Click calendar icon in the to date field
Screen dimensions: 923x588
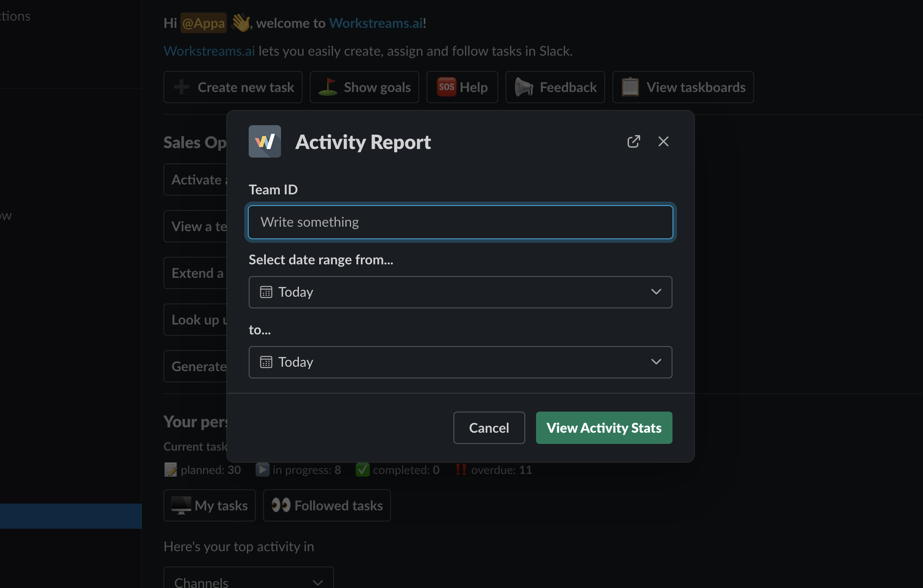click(x=266, y=362)
